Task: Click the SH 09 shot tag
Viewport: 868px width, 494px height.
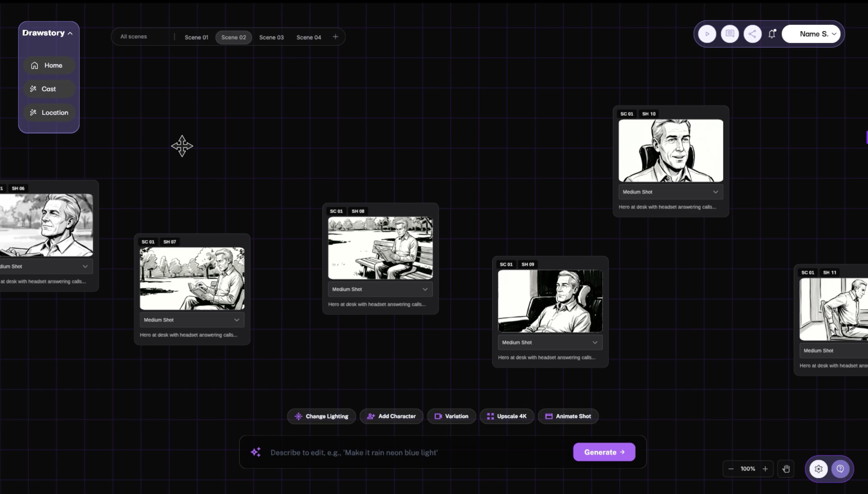Action: point(528,265)
